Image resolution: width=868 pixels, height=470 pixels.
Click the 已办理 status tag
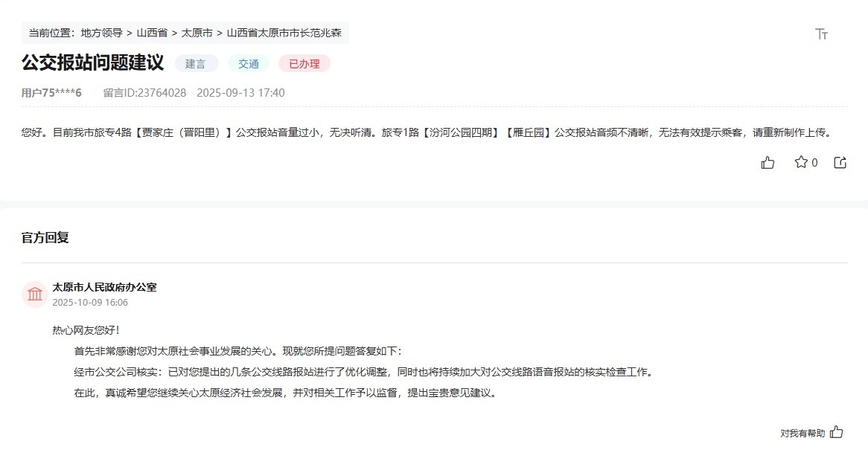(304, 64)
